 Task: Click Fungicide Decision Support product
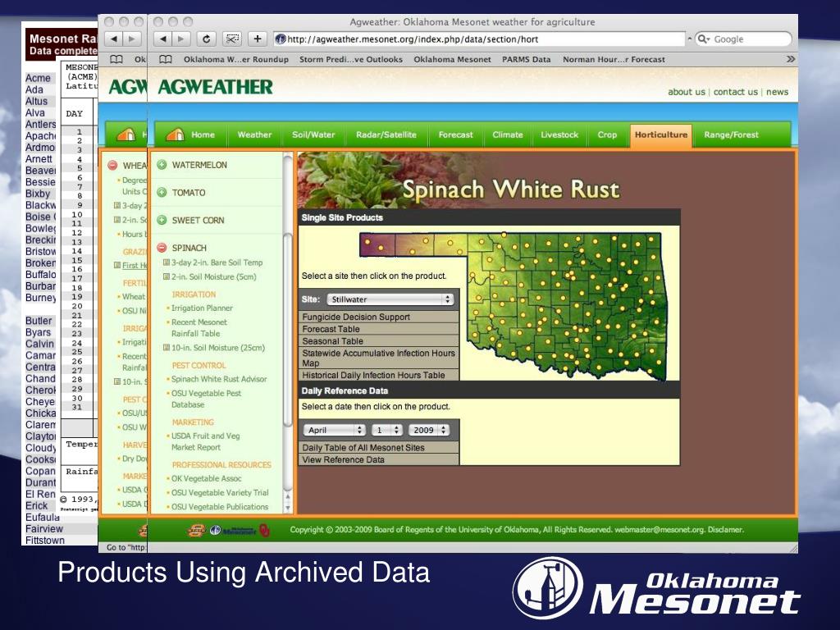379,317
